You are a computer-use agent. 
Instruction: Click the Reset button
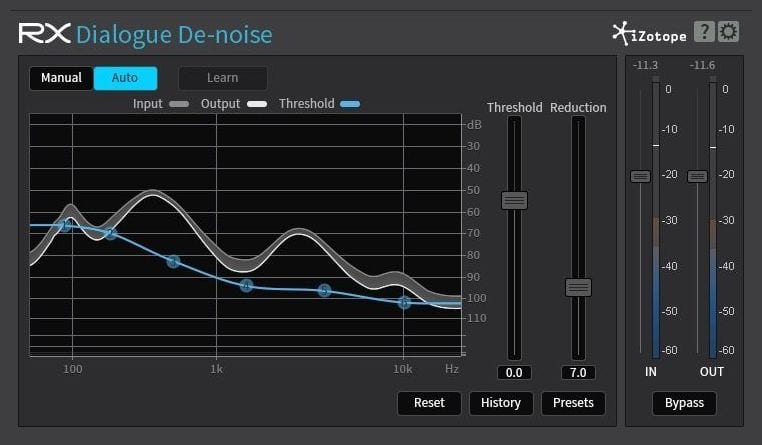click(429, 403)
